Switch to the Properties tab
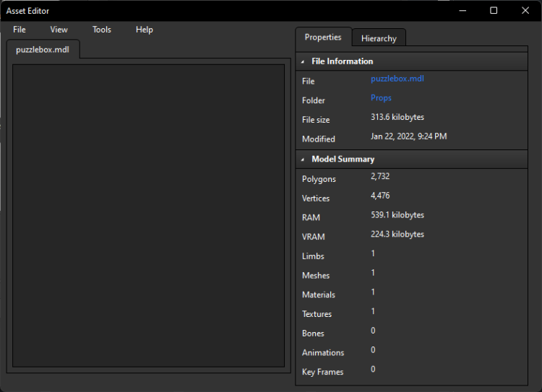 (x=323, y=38)
